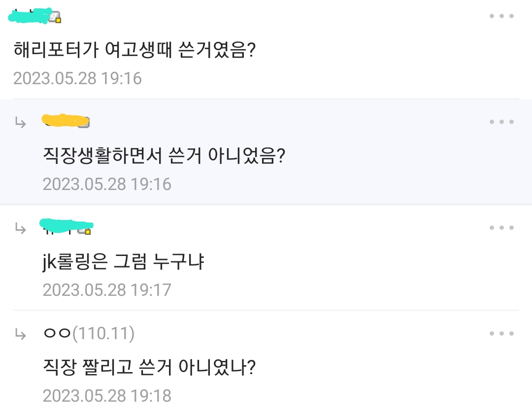The image size is (532, 412).
Task: Click the badge icon beside the yellow-scribbled username
Action: point(84,123)
